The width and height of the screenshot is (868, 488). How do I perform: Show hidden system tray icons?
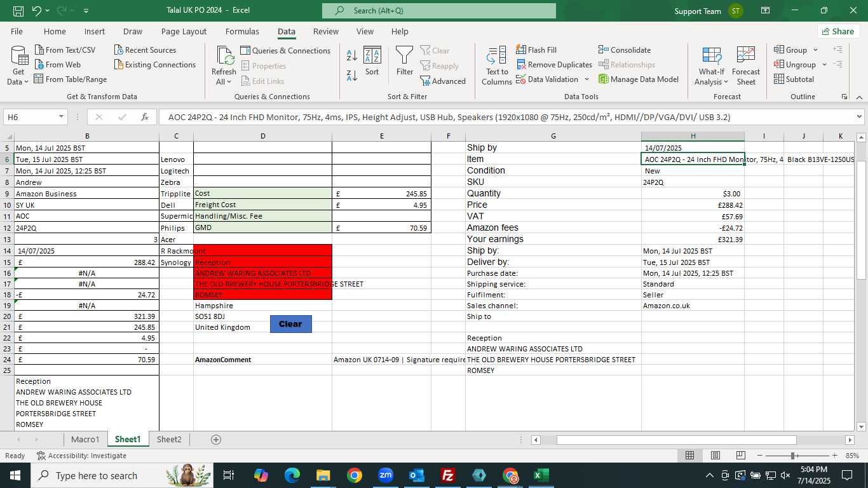pyautogui.click(x=710, y=475)
